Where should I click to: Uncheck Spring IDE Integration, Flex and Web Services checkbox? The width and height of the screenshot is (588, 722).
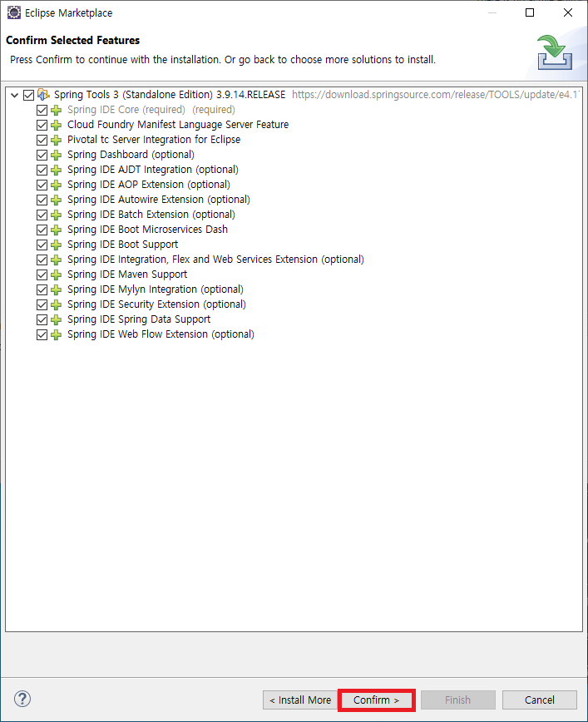tap(42, 260)
